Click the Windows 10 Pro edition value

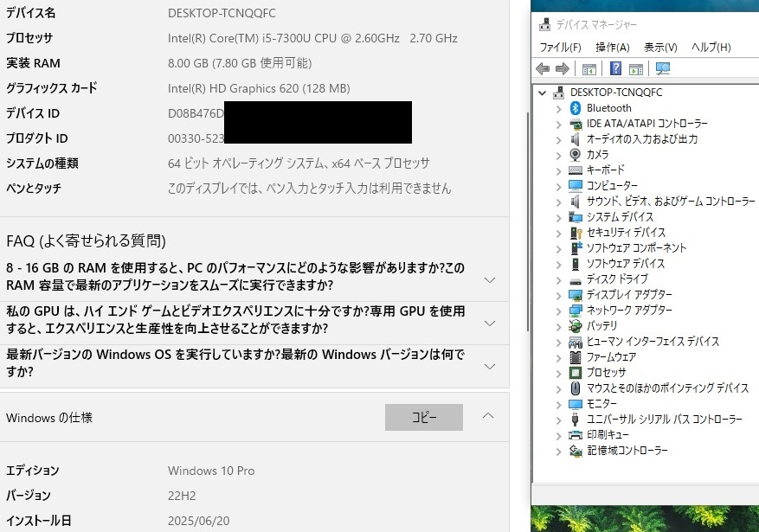[211, 471]
